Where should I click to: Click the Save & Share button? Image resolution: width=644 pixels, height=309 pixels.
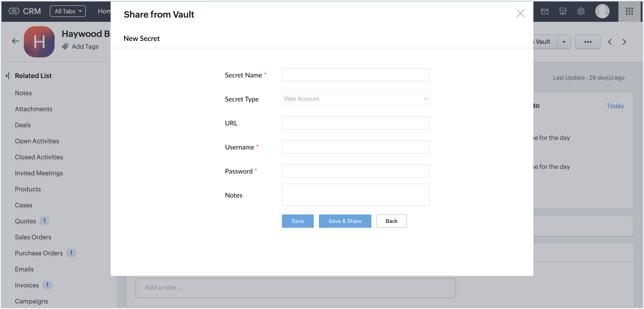point(345,221)
